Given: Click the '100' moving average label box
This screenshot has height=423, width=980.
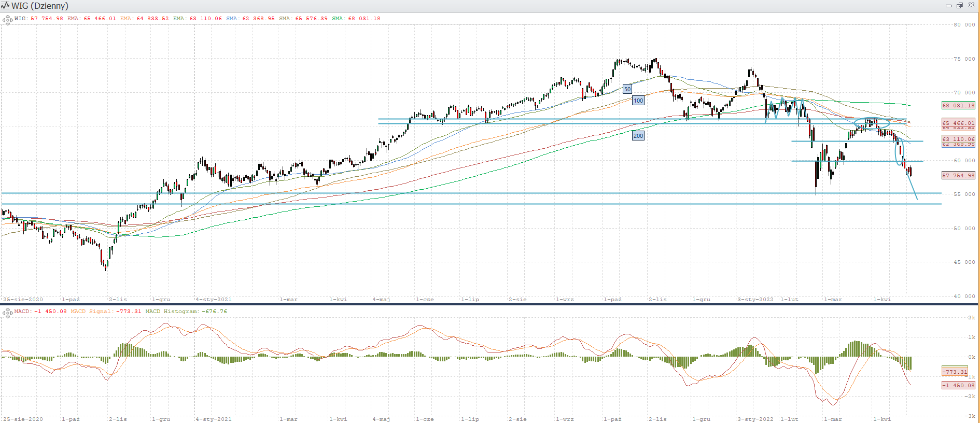Looking at the screenshot, I should [x=638, y=101].
